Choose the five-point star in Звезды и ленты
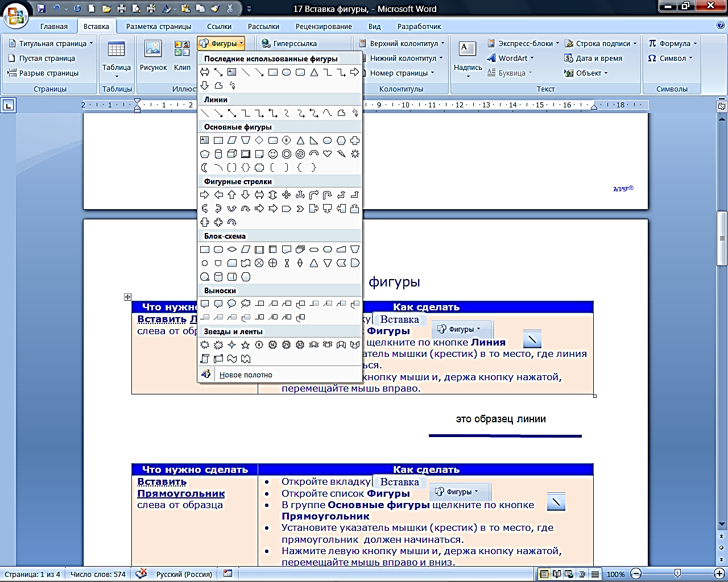 [x=246, y=345]
